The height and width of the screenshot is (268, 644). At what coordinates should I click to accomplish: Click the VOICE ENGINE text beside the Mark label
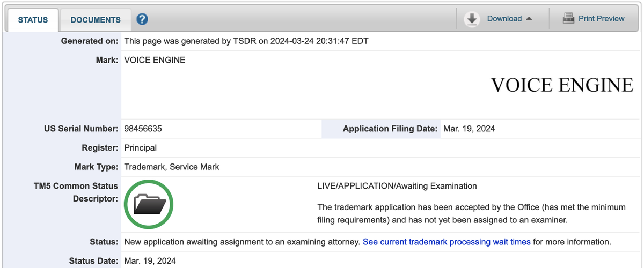pyautogui.click(x=155, y=60)
